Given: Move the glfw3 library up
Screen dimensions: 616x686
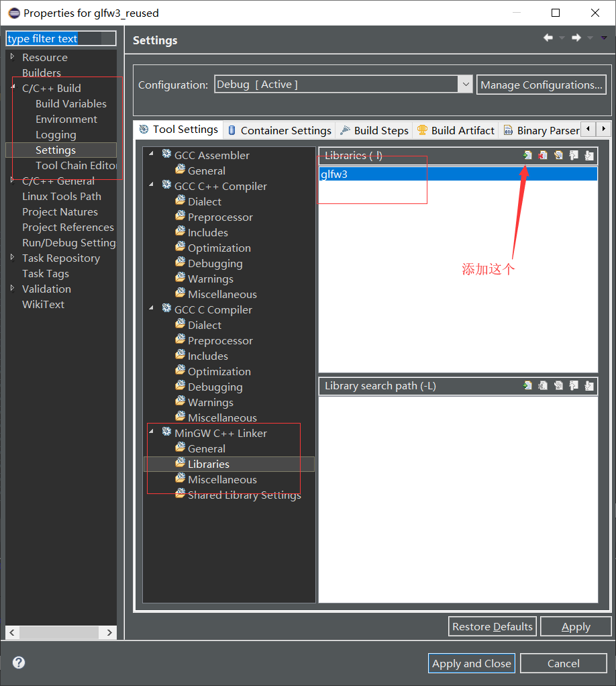Looking at the screenshot, I should click(x=574, y=155).
